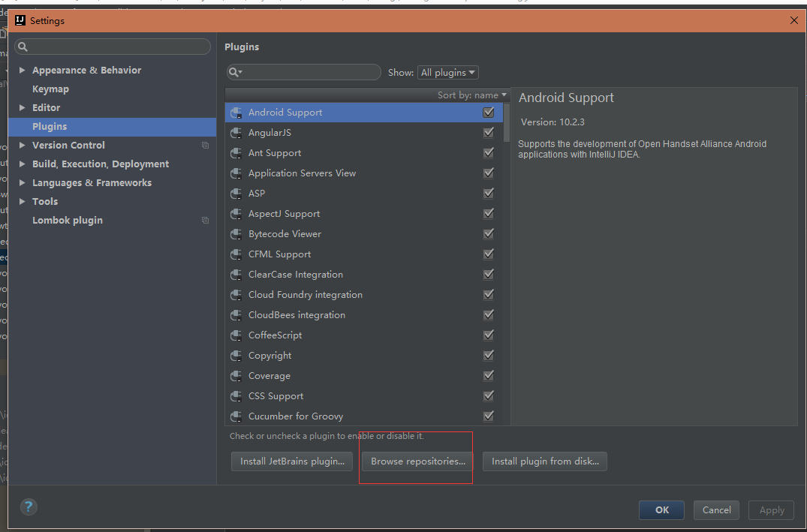Expand Build, Execution, Deployment settings
The width and height of the screenshot is (807, 532).
(x=23, y=164)
